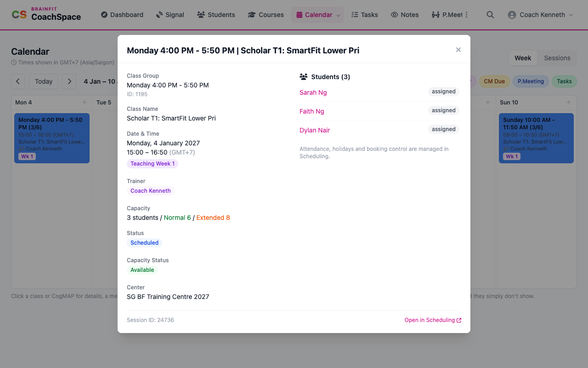Open Coach Kenneth account menu

[541, 15]
